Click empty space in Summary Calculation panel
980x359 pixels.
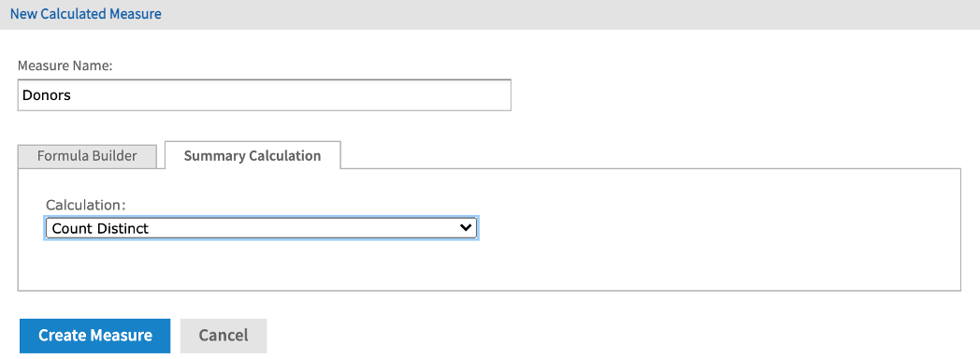[719, 231]
